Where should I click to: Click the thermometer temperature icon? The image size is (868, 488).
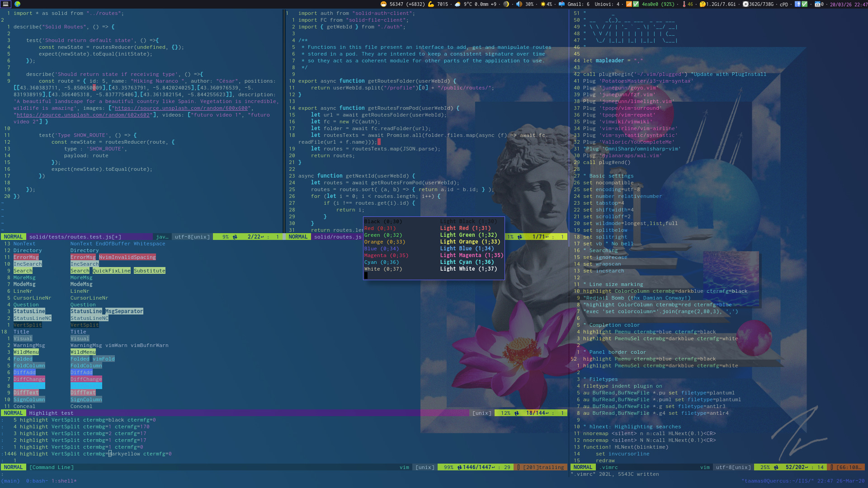[684, 4]
